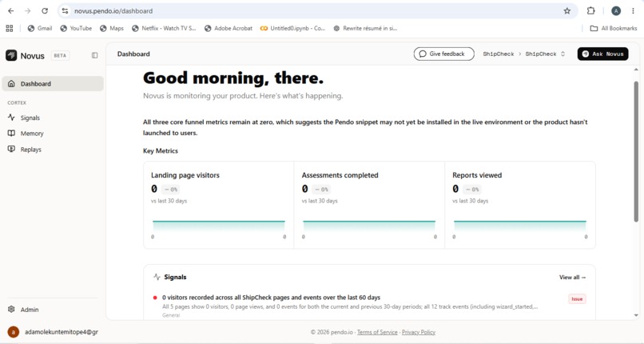Collapse the sidebar panel icon
644x344 pixels.
pos(95,55)
